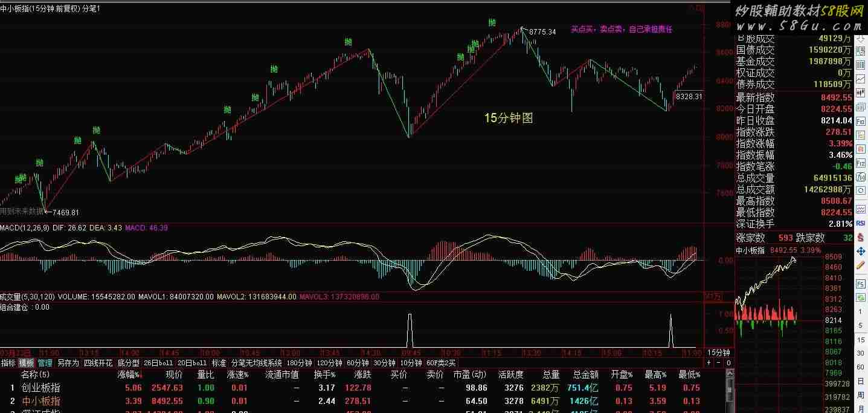This screenshot has width=868, height=413.
Task: Open the 指标 tab
Action: [8, 363]
